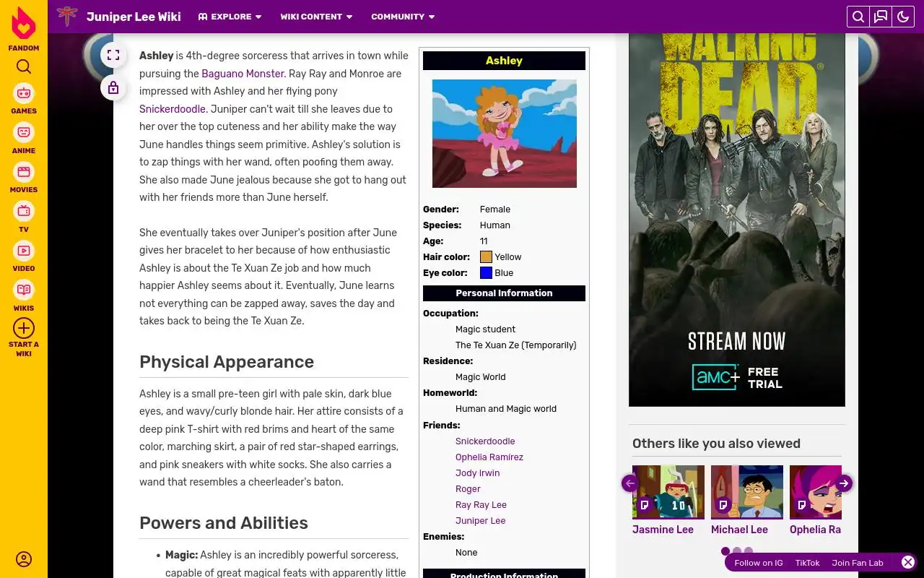Select the first carousel page dot
This screenshot has height=578, width=924.
tap(725, 551)
